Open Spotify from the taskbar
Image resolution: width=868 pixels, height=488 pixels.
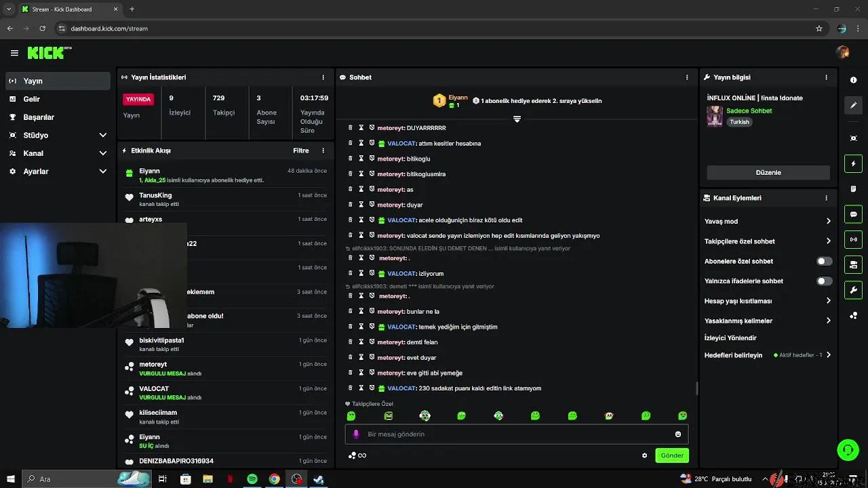click(252, 479)
